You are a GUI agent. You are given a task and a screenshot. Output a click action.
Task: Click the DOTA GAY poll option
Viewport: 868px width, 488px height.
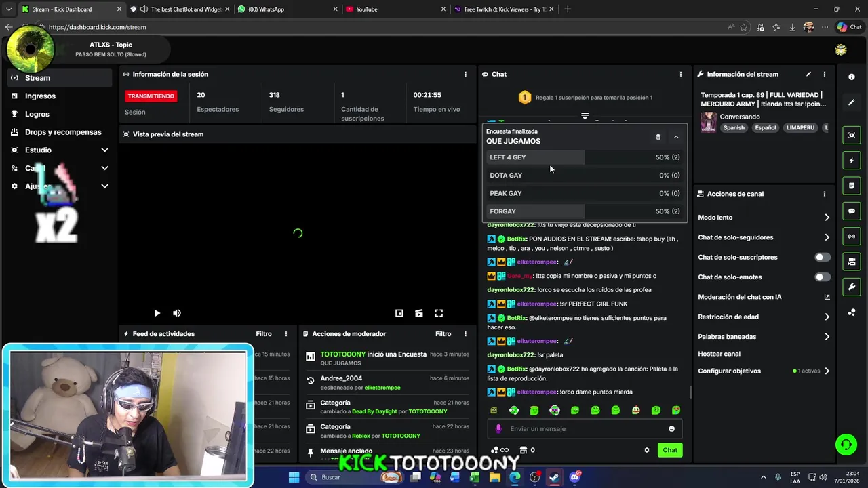(585, 176)
